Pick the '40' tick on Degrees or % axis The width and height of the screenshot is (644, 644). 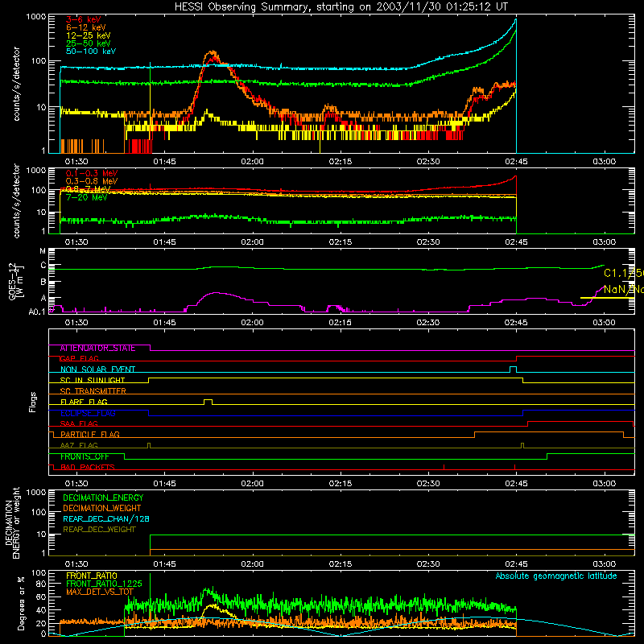click(x=41, y=611)
